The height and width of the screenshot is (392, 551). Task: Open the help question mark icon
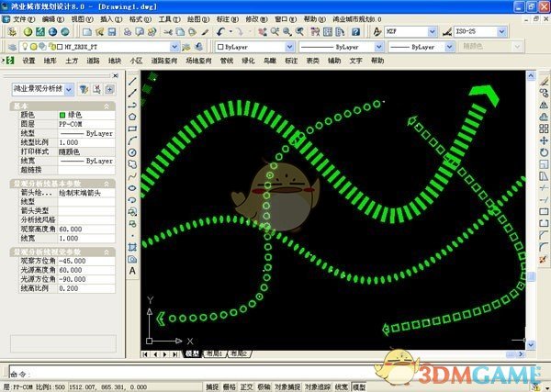355,32
